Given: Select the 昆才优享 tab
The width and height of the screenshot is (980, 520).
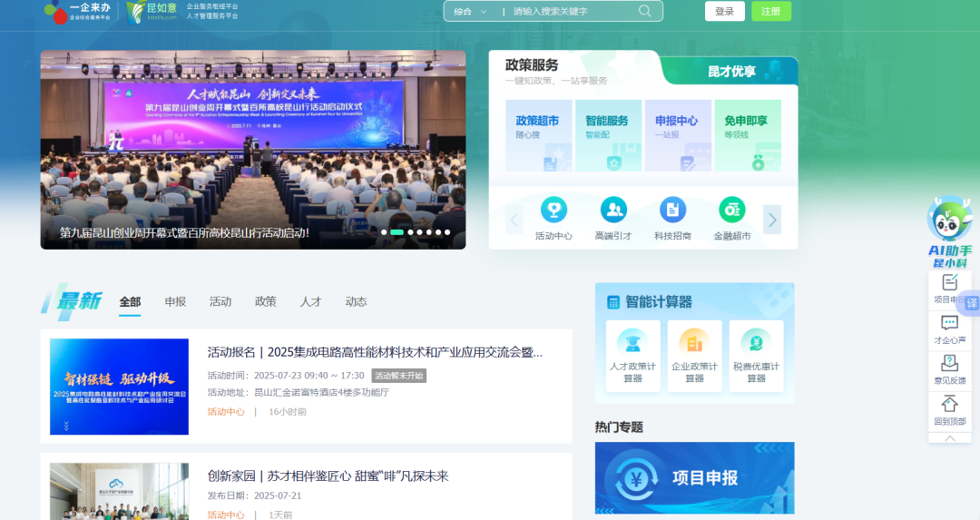Looking at the screenshot, I should point(731,72).
